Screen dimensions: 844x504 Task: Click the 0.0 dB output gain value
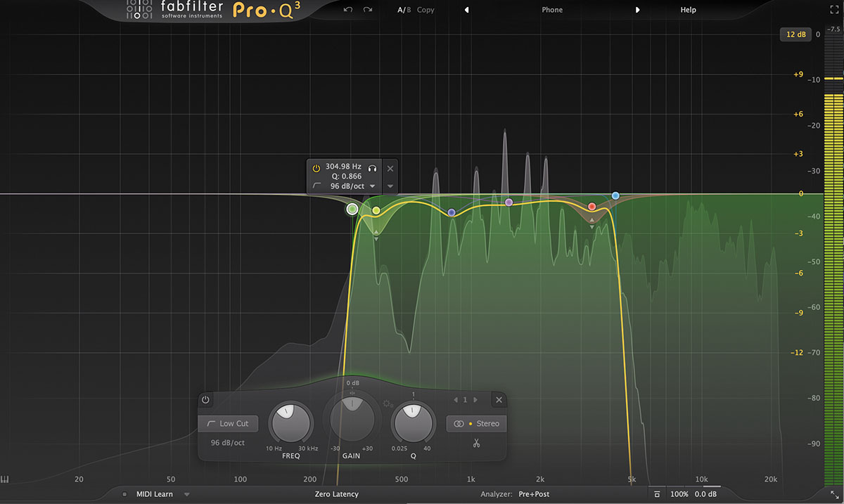pos(705,494)
